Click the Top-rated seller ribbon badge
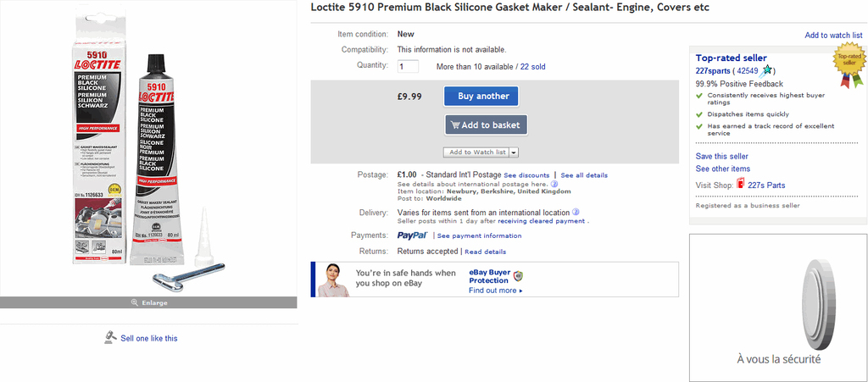This screenshot has height=382, width=868. pyautogui.click(x=849, y=66)
